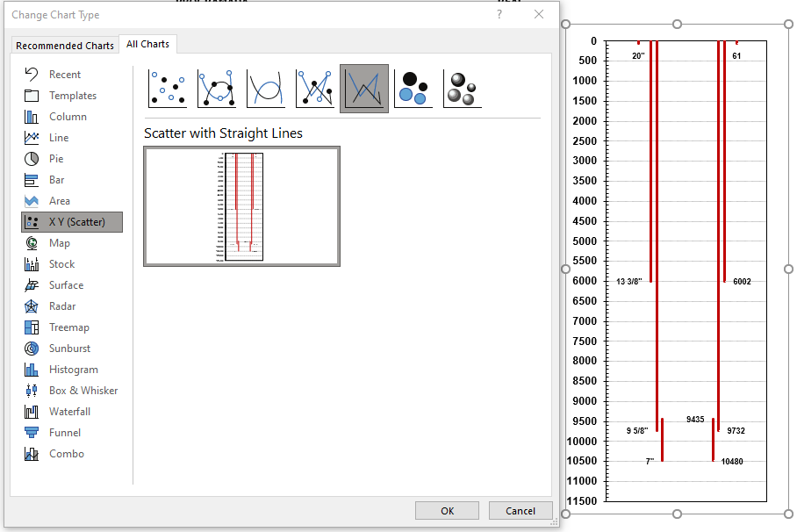Click the "9732" data label in chart
Screen dimensions: 797x532
pos(736,430)
